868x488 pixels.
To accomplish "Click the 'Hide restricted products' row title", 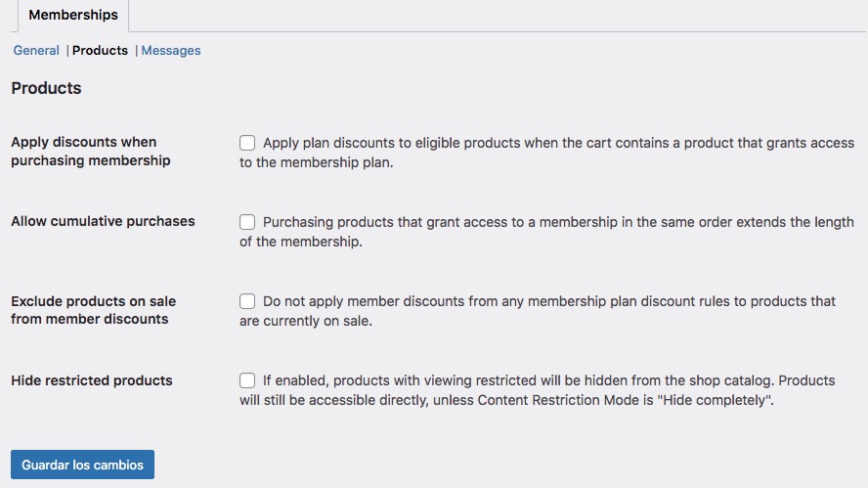I will 92,380.
